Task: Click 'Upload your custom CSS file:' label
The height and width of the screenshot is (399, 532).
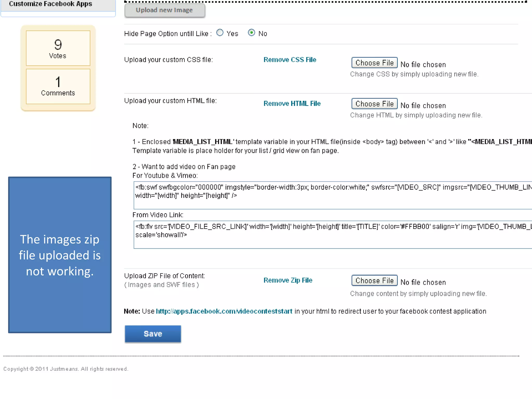Action: [168, 60]
